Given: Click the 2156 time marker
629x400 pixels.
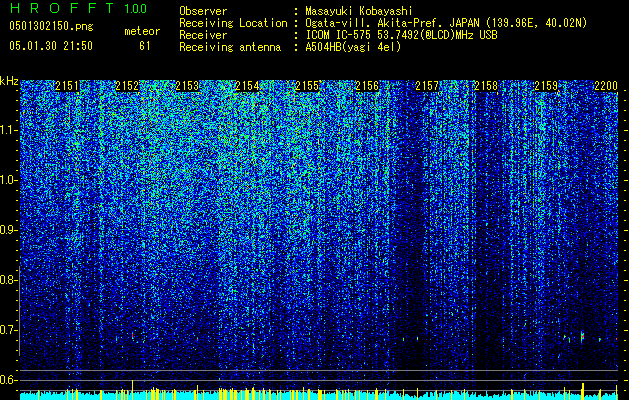Looking at the screenshot, I should pos(367,86).
